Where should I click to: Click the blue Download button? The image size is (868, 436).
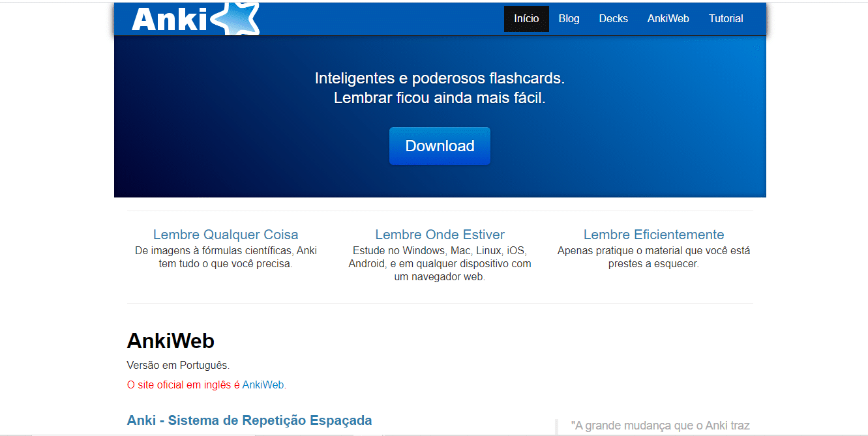pos(440,146)
